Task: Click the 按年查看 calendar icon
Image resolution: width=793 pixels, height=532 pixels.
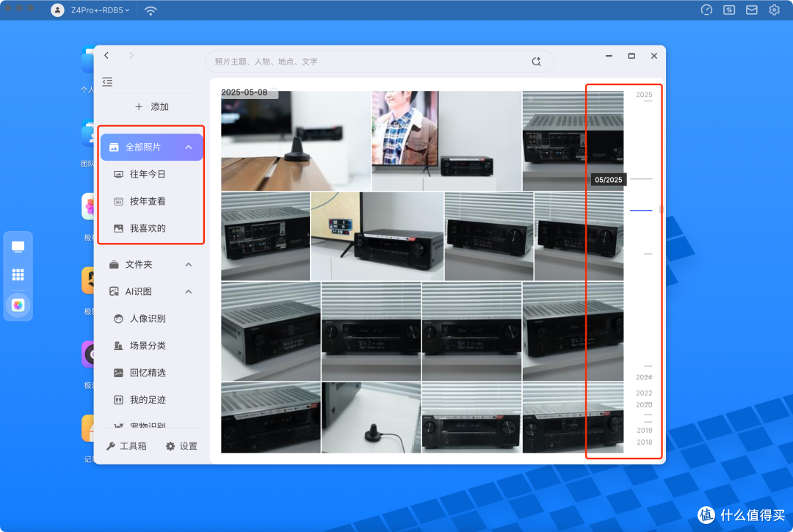Action: [118, 201]
